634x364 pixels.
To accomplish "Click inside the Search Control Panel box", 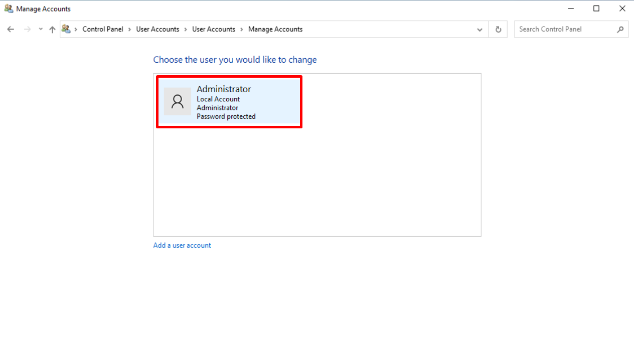I will [557, 29].
